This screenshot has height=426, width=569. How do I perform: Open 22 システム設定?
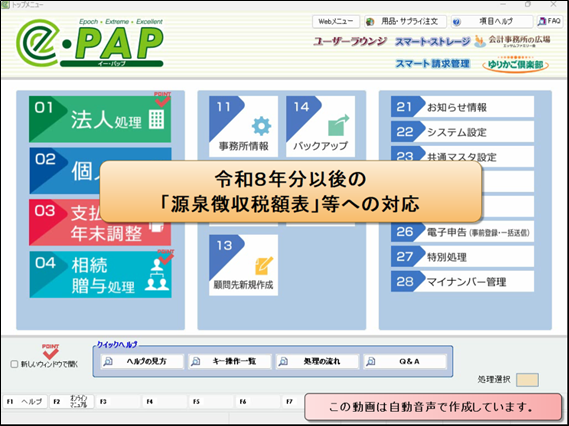pyautogui.click(x=462, y=132)
